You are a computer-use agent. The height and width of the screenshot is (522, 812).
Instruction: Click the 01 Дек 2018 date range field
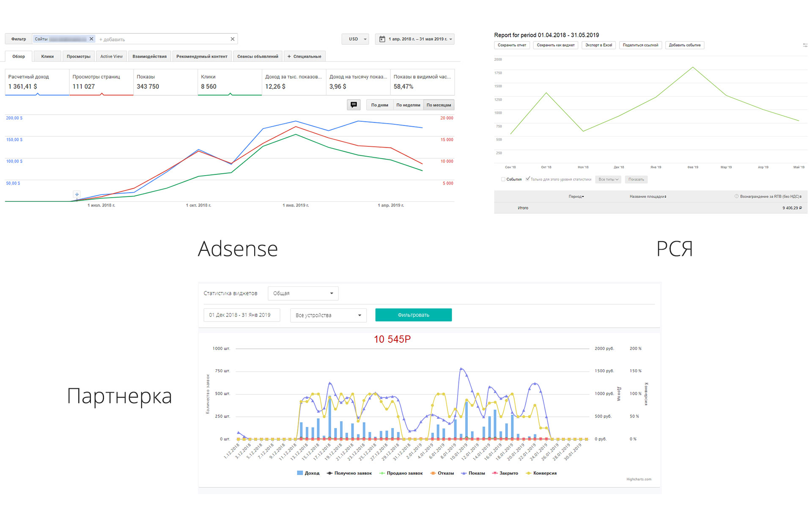coord(241,315)
